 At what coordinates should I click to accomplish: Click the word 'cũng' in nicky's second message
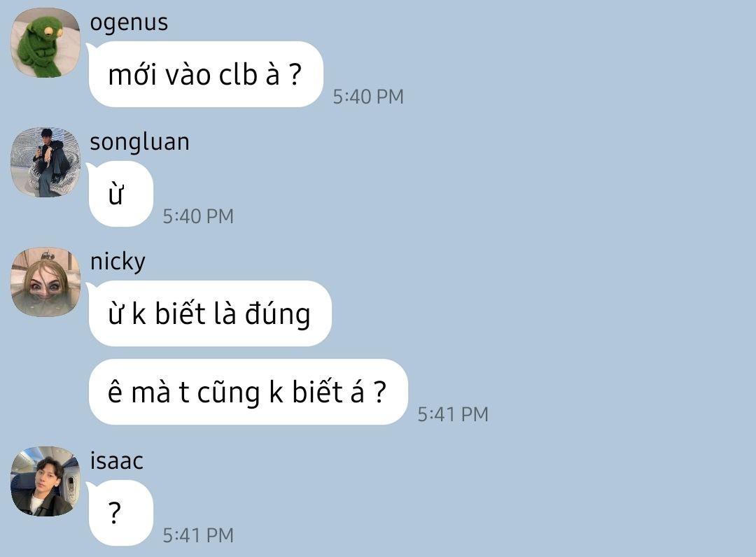(x=229, y=393)
